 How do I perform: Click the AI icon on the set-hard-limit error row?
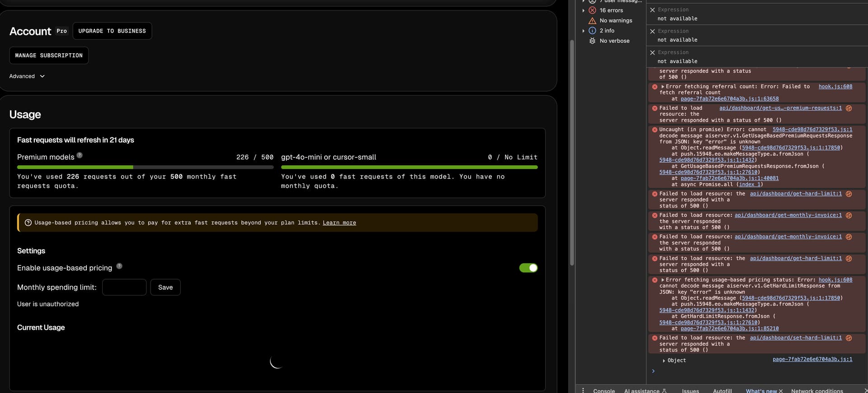point(849,338)
